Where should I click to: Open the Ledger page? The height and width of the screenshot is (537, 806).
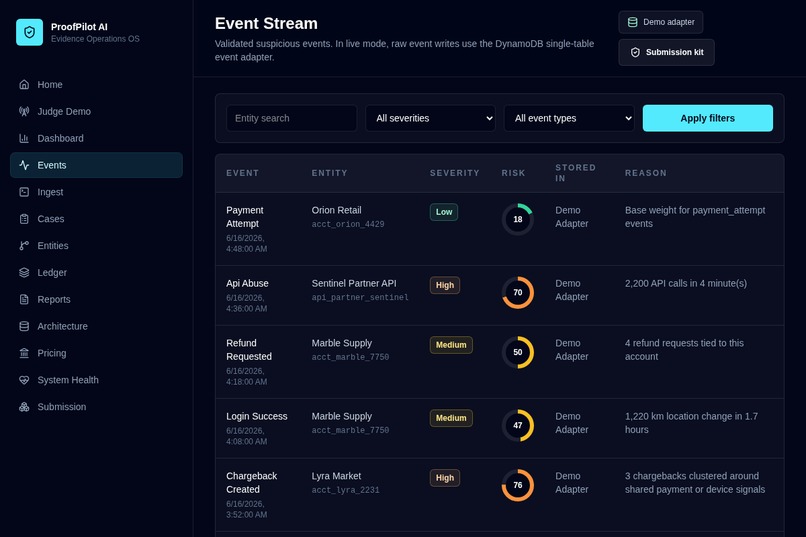click(96, 272)
